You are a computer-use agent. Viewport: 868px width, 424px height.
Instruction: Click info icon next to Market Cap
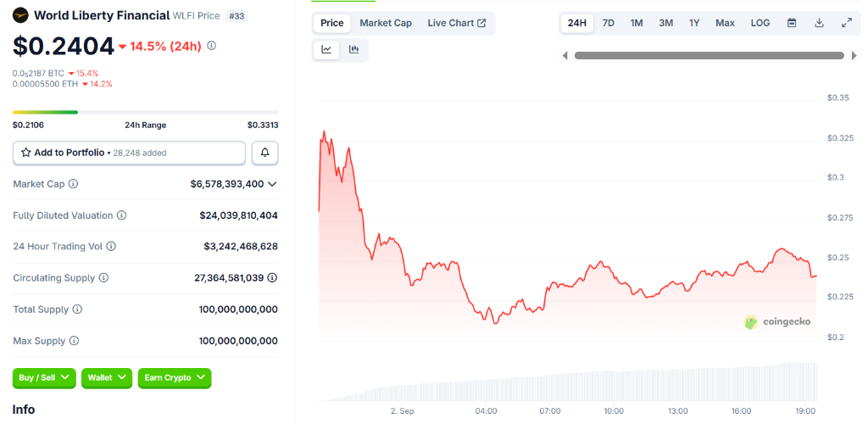coord(73,184)
